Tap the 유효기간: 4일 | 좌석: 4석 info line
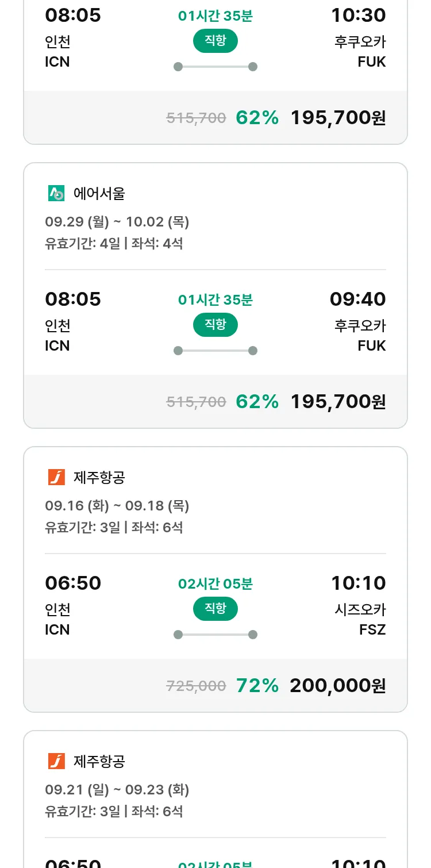 [x=114, y=243]
